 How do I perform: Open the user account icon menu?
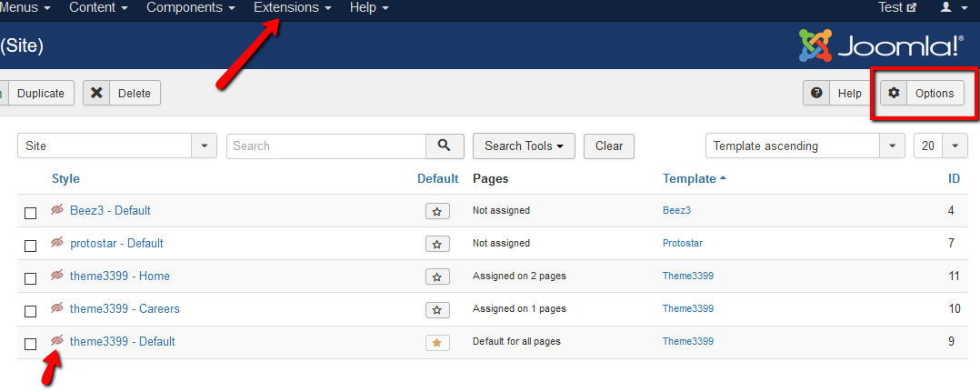point(953,7)
